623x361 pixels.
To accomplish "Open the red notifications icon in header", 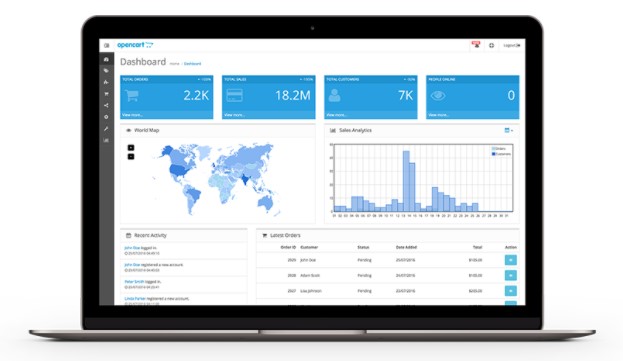I will (x=476, y=44).
